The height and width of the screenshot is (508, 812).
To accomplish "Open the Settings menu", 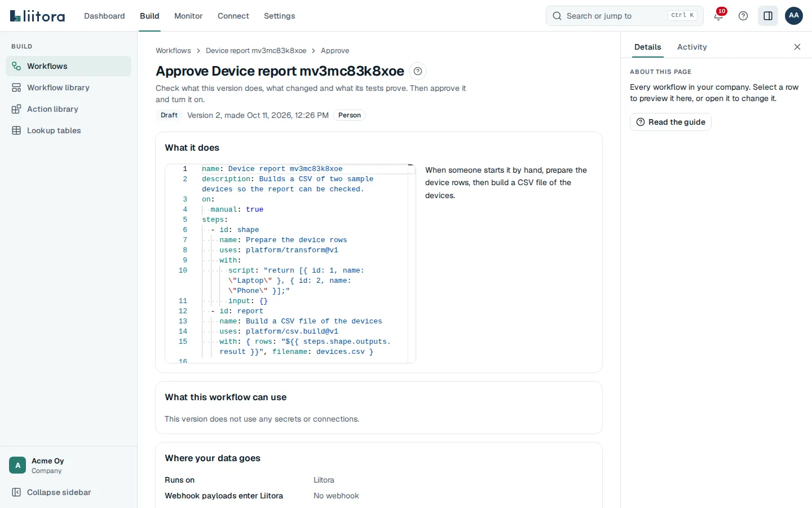I will pos(280,16).
